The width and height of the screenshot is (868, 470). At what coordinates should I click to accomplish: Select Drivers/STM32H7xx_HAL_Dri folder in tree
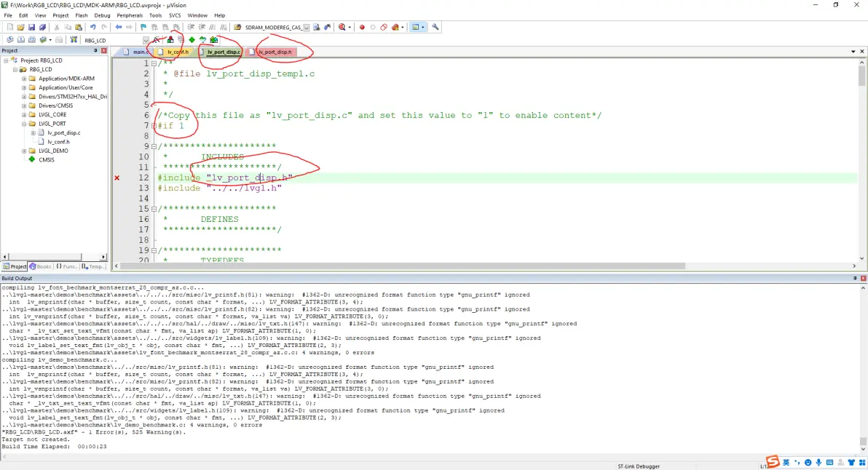click(73, 97)
